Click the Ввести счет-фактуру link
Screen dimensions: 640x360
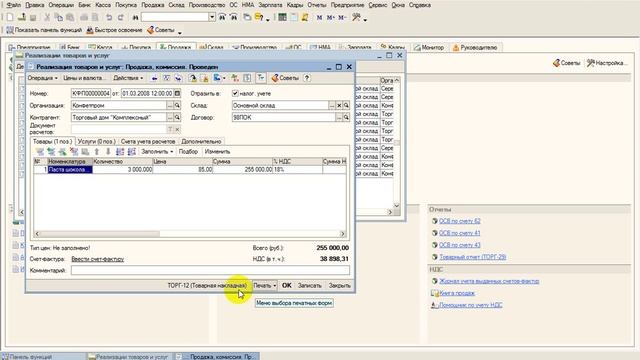(x=98, y=259)
